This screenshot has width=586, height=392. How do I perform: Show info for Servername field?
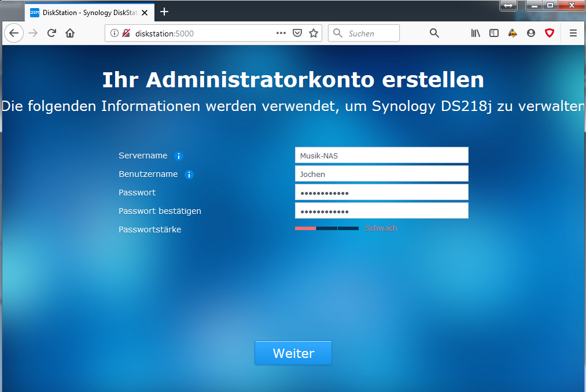[179, 156]
